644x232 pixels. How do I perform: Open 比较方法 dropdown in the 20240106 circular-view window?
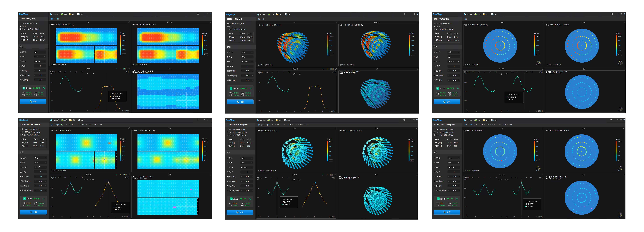click(x=454, y=52)
